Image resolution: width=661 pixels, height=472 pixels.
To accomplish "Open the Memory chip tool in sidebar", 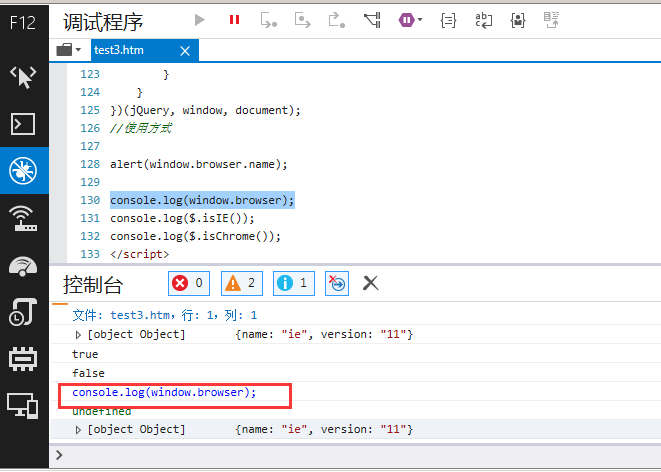I will coord(24,357).
